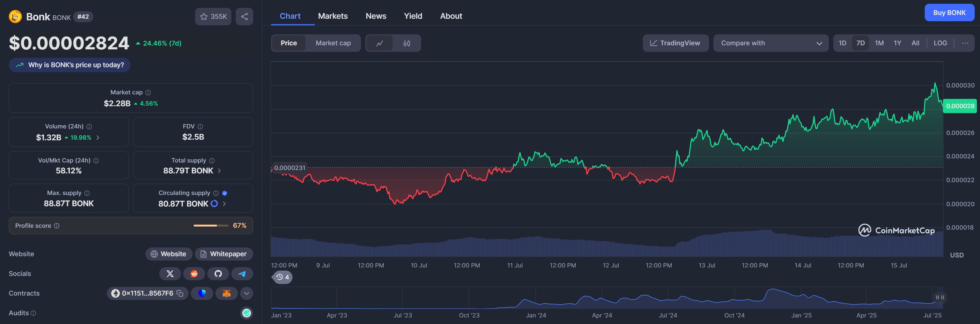Open the history events marker labeled 4
This screenshot has height=324, width=980.
pos(283,277)
